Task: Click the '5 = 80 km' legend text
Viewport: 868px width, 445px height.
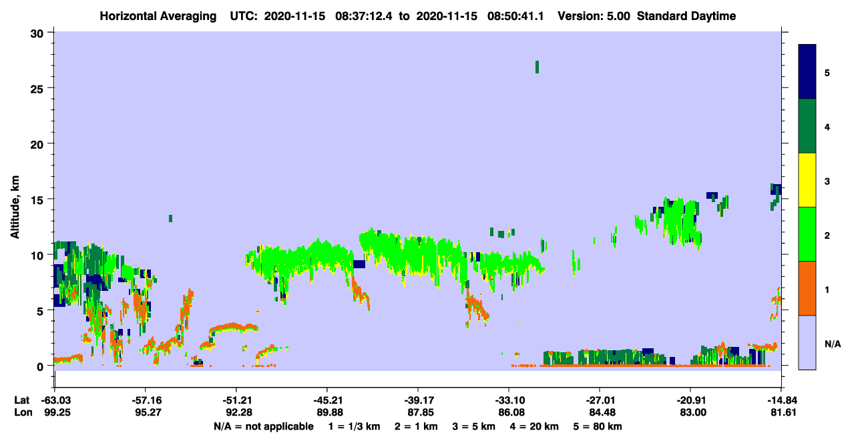Action: click(x=596, y=426)
